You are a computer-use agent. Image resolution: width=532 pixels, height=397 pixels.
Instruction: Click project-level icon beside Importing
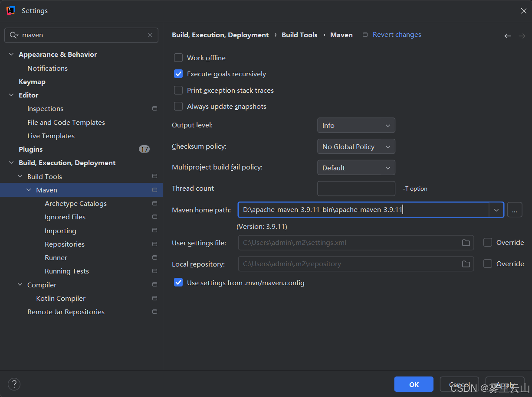(x=154, y=231)
